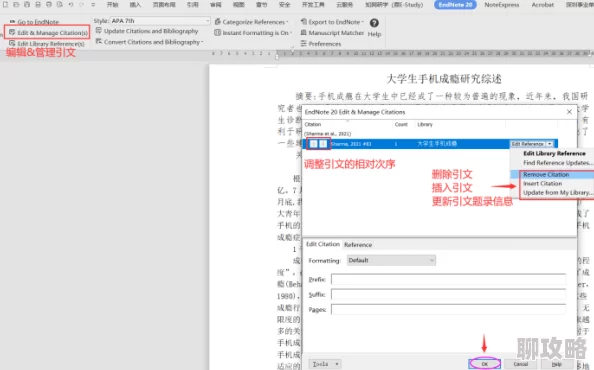Click the Help button in citations dialog
The image size is (594, 370).
click(556, 364)
